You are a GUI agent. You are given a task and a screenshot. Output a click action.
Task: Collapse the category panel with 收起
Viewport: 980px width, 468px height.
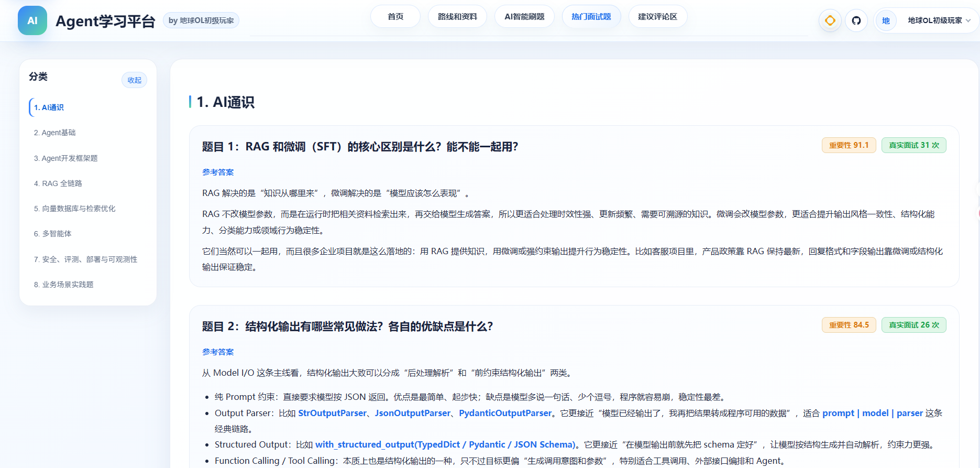[135, 80]
